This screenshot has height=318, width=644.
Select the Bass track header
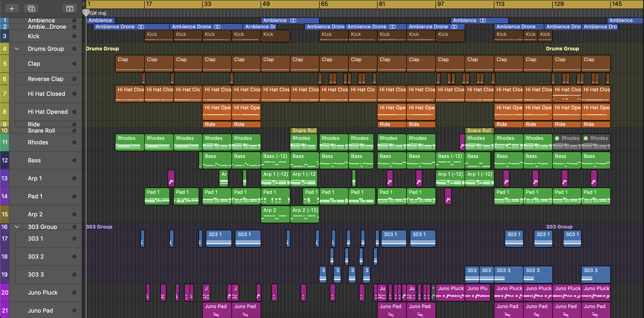point(34,160)
